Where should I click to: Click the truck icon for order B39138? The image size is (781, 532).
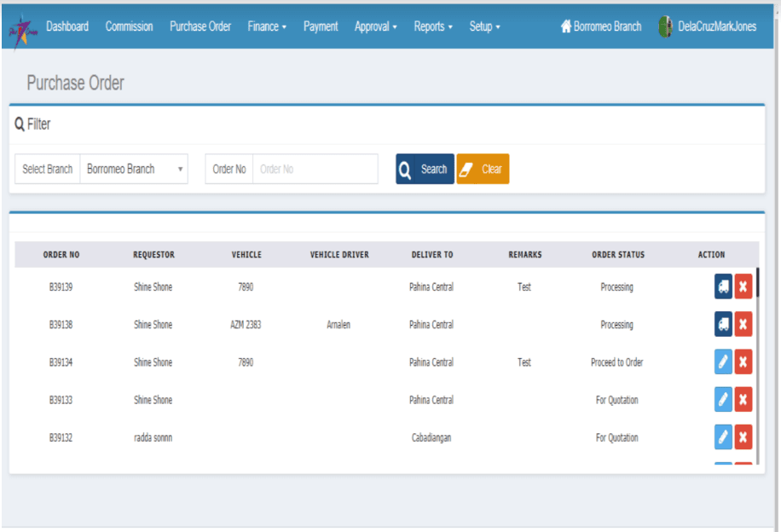[723, 324]
